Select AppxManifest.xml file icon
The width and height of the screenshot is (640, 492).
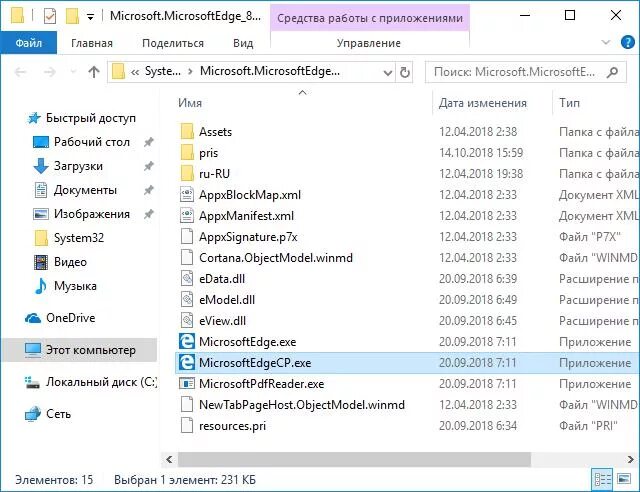[x=187, y=216]
